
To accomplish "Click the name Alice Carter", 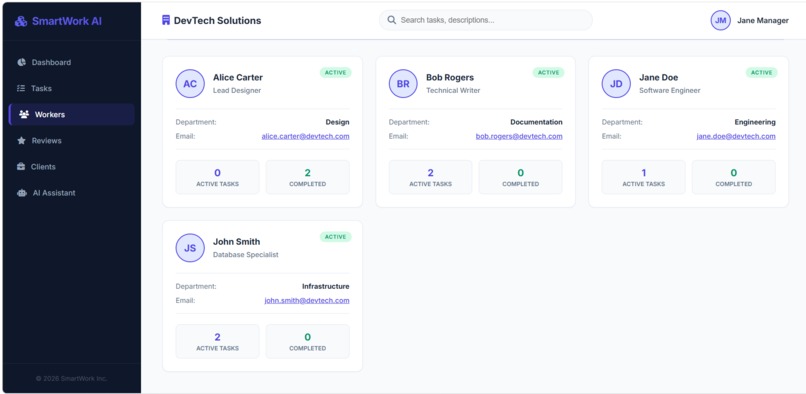I will pyautogui.click(x=238, y=77).
